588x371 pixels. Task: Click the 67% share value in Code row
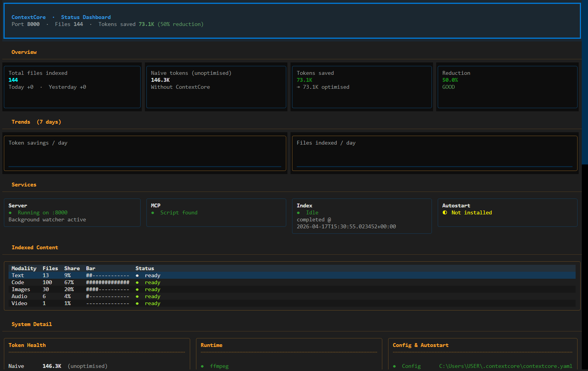pyautogui.click(x=69, y=282)
